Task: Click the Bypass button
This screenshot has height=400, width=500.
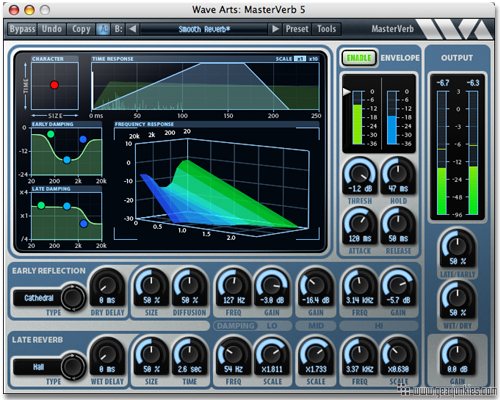Action: click(22, 29)
